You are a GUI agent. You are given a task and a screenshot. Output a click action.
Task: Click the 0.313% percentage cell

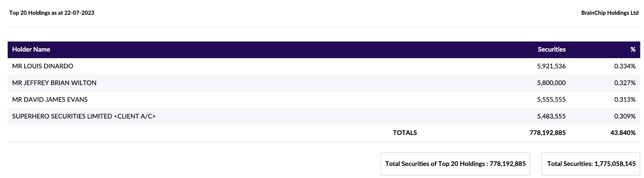tap(625, 100)
